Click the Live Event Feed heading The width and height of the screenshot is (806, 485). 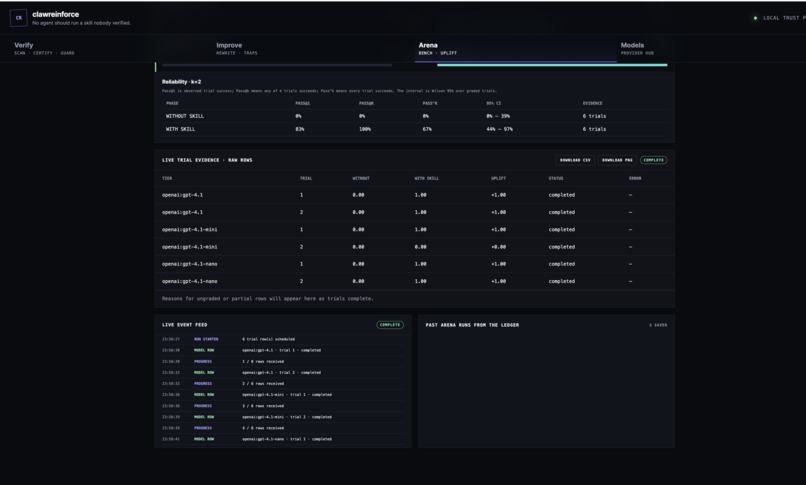(185, 325)
